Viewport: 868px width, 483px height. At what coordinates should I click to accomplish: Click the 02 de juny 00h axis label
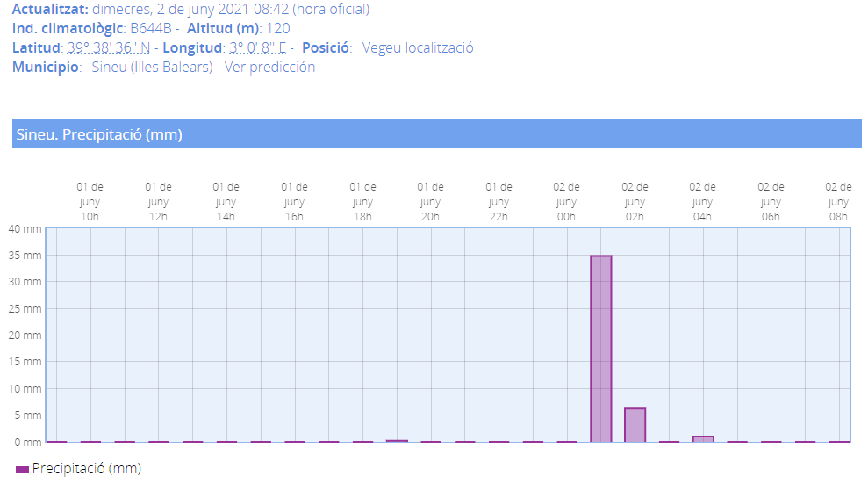[x=566, y=202]
